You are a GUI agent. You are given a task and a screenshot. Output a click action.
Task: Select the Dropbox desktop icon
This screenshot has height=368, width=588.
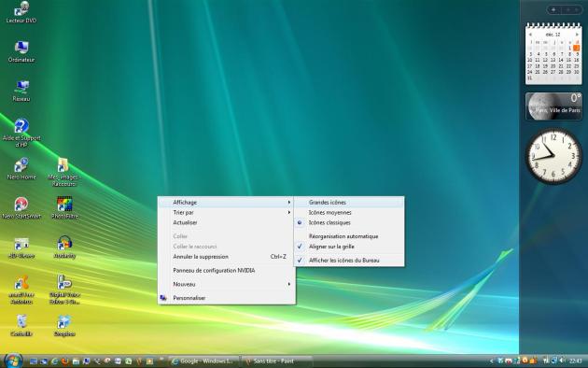[x=64, y=325]
